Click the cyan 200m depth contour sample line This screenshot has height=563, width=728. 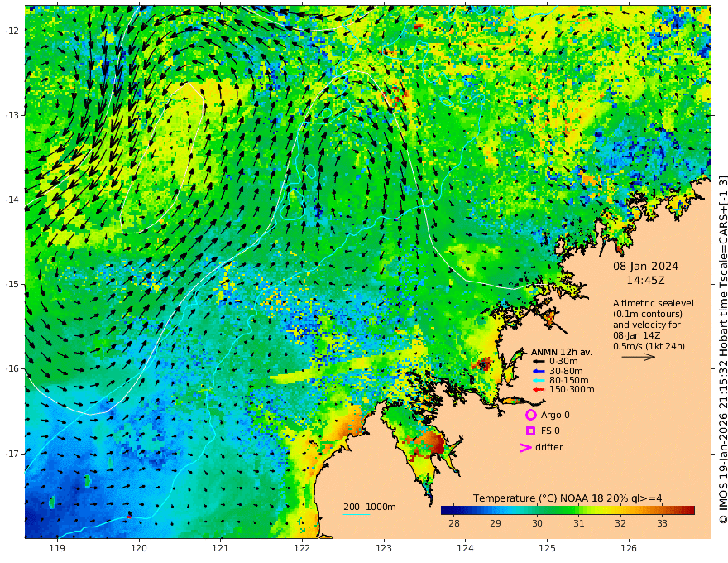356,514
